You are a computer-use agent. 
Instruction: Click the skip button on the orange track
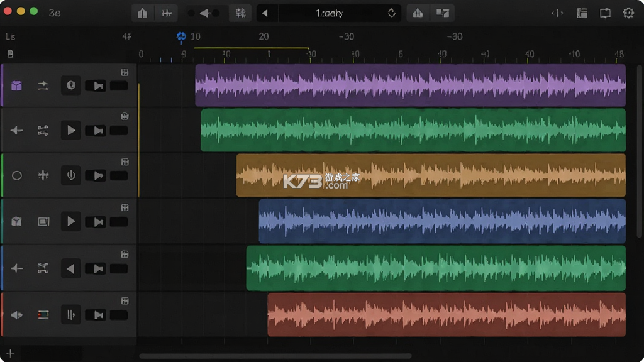[96, 176]
